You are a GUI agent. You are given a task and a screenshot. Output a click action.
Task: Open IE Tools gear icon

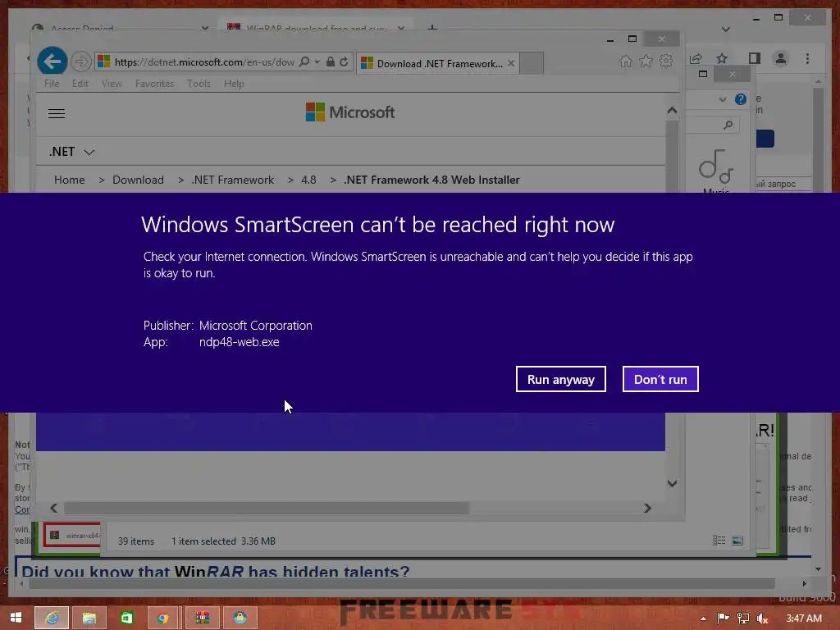pos(666,61)
